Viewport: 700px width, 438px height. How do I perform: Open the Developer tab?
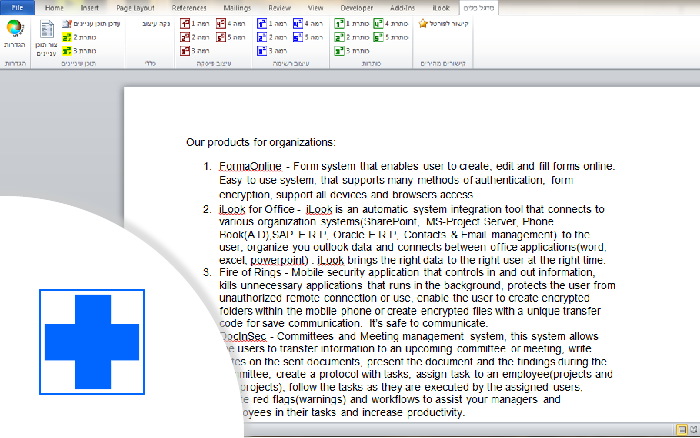pos(357,8)
